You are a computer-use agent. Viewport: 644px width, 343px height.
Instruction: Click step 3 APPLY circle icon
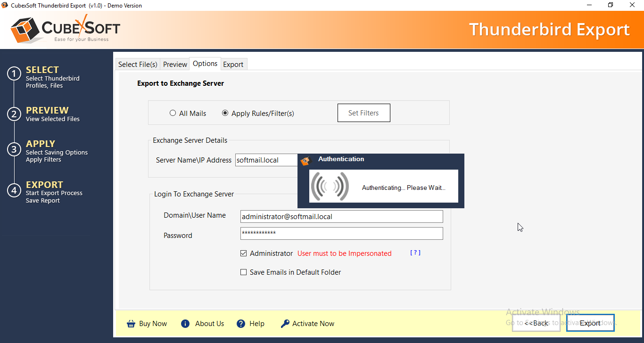pos(14,149)
